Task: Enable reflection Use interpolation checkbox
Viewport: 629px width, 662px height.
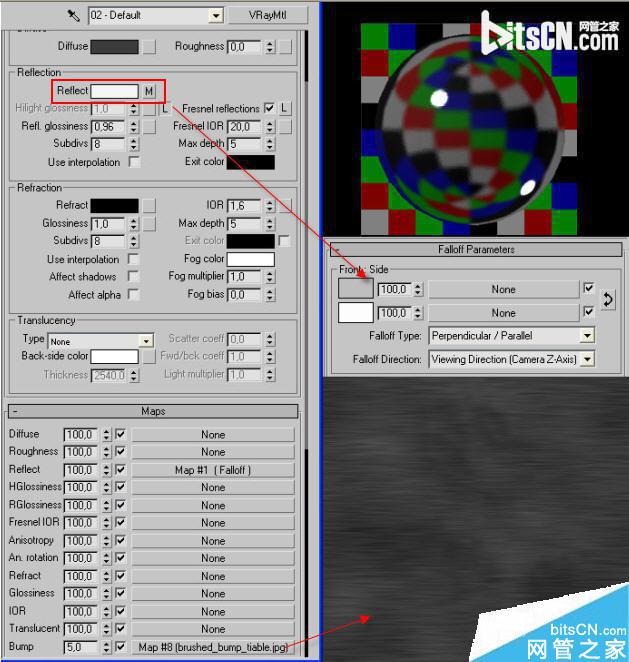Action: 134,162
